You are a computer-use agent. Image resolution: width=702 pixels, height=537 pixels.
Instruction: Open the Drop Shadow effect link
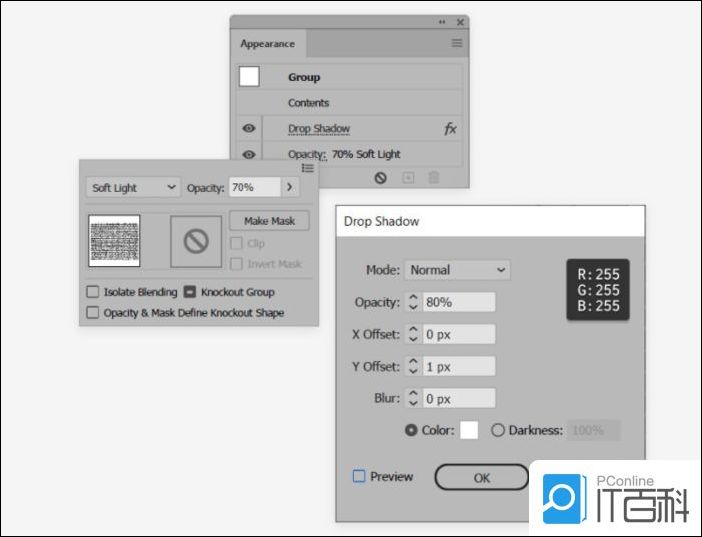[319, 129]
